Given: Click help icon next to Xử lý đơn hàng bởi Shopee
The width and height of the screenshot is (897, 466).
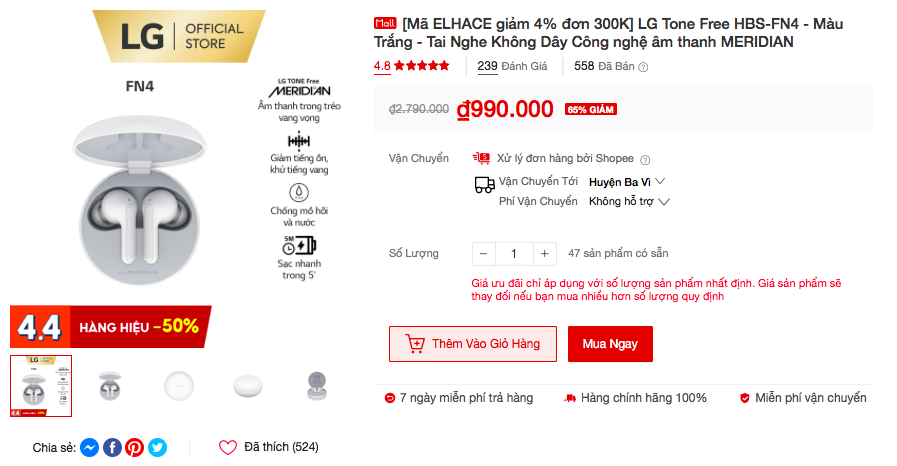Looking at the screenshot, I should click(x=645, y=160).
